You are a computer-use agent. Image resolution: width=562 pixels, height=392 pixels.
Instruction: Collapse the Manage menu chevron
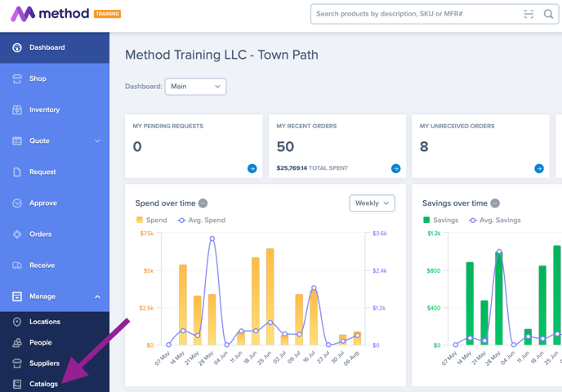click(x=97, y=296)
